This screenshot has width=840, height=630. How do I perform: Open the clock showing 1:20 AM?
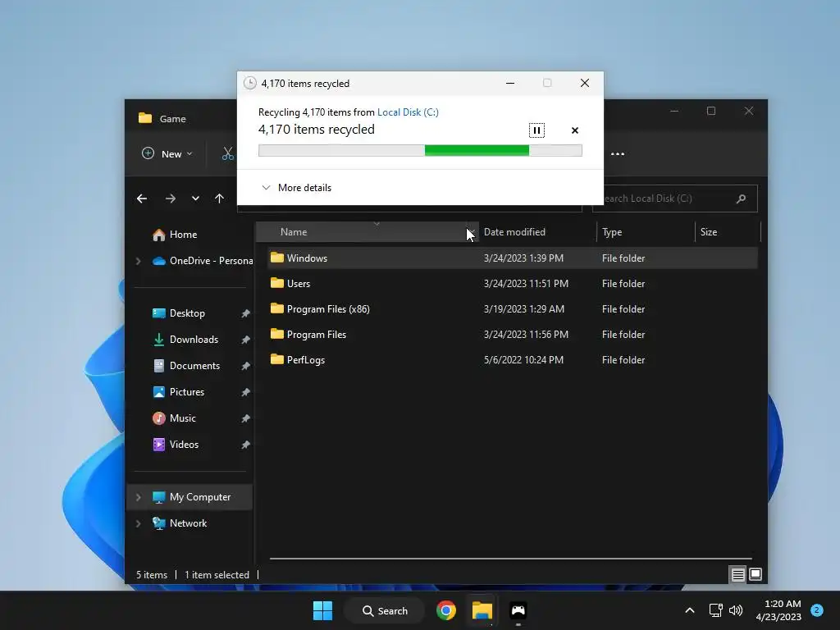[x=778, y=610]
